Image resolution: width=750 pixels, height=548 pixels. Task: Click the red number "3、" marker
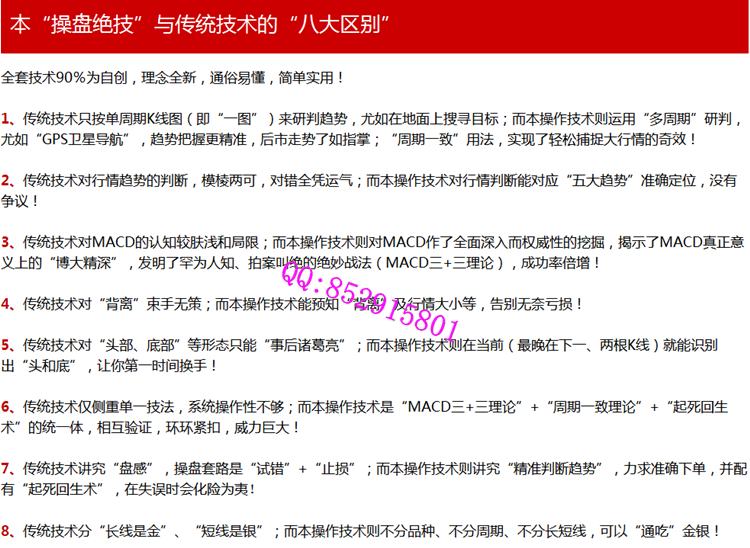(10, 243)
